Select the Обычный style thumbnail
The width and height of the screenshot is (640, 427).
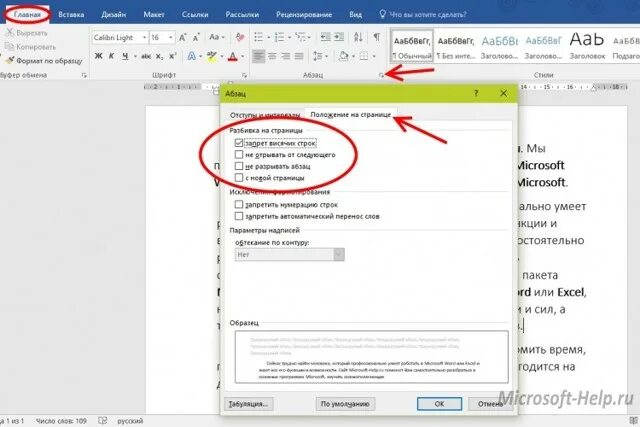pyautogui.click(x=412, y=45)
